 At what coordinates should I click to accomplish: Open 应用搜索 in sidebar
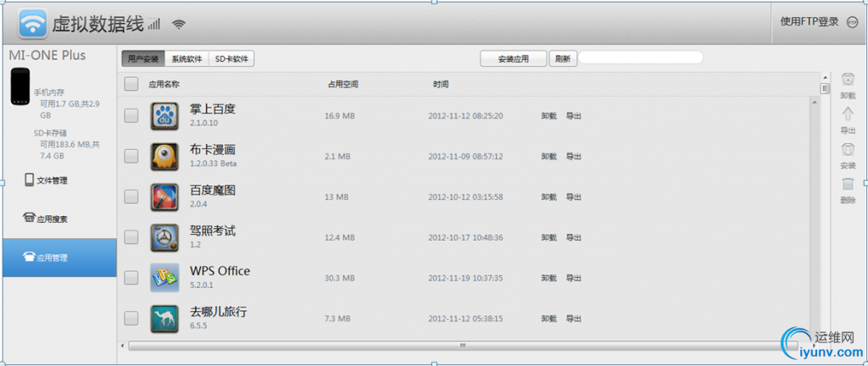point(46,219)
